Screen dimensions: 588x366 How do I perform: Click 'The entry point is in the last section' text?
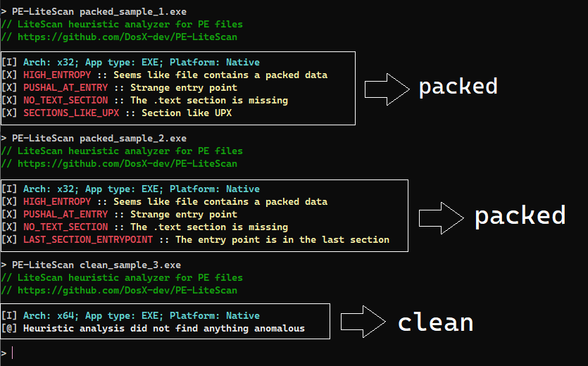[x=282, y=240]
